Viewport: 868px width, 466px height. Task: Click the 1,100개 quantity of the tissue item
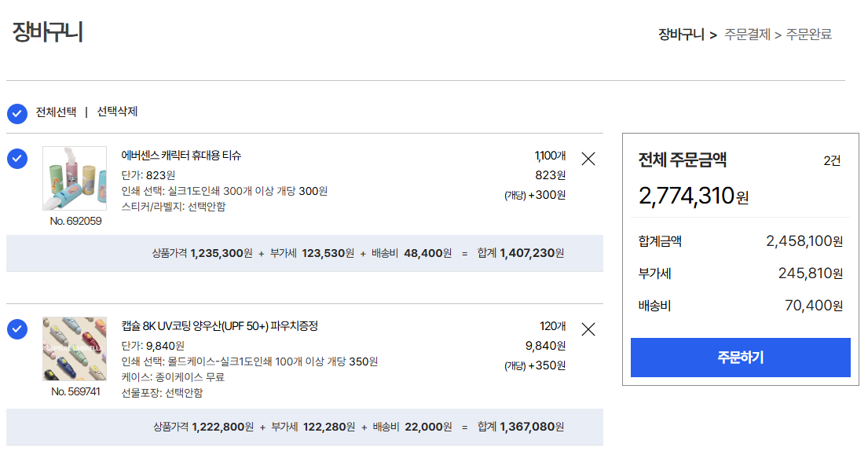tap(550, 156)
